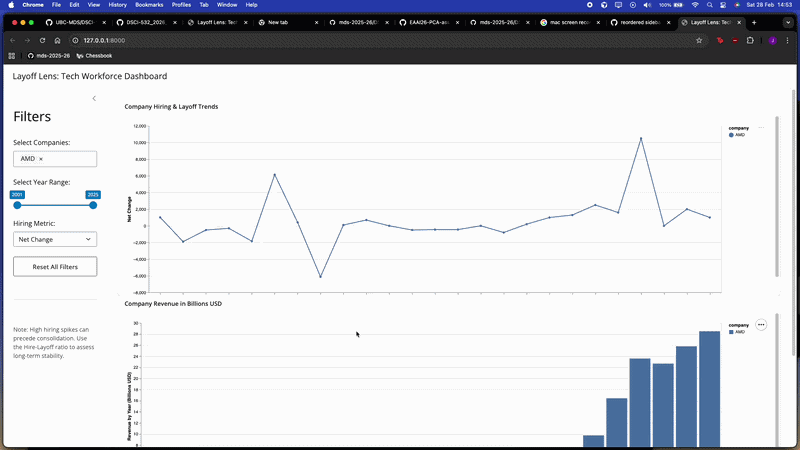Open the revenue chart three-dot actions menu
The height and width of the screenshot is (450, 800).
761,325
